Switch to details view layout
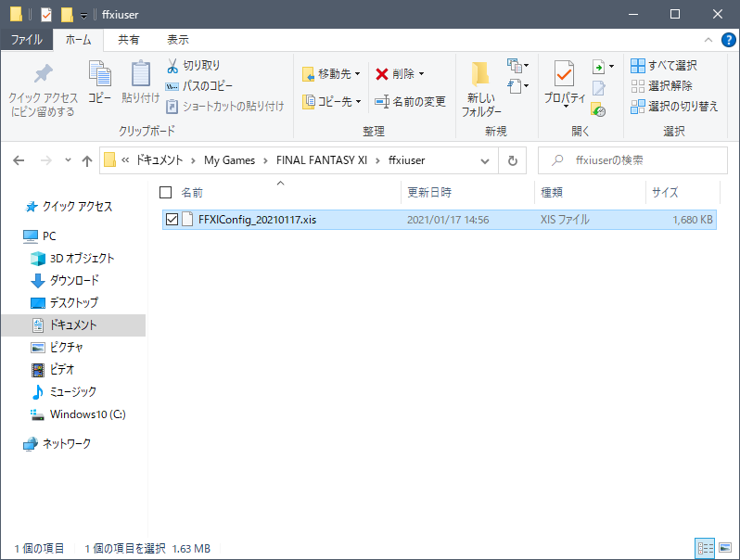740x560 pixels. click(706, 548)
